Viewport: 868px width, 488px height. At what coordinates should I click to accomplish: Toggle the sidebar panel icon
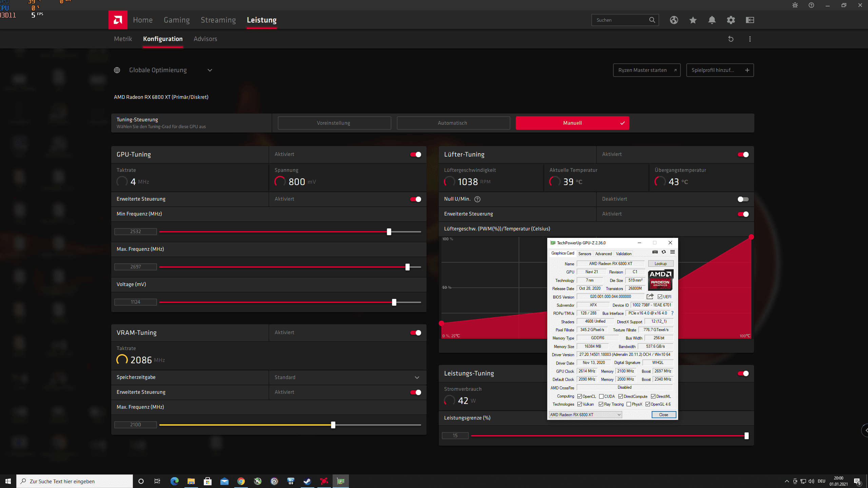pos(750,20)
